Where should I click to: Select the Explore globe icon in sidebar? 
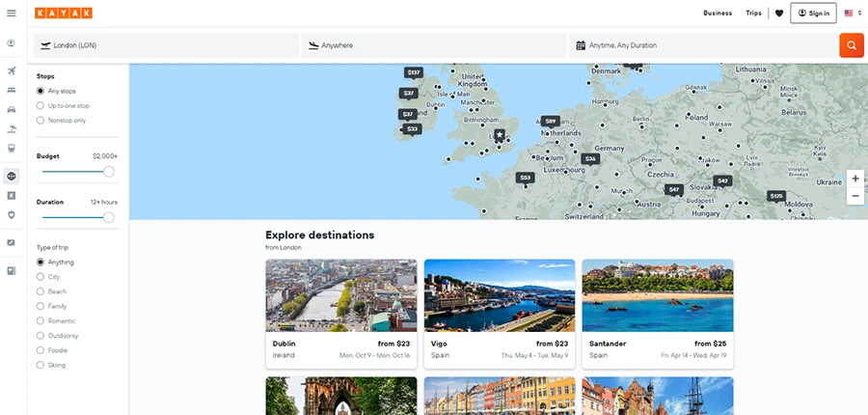pos(11,177)
